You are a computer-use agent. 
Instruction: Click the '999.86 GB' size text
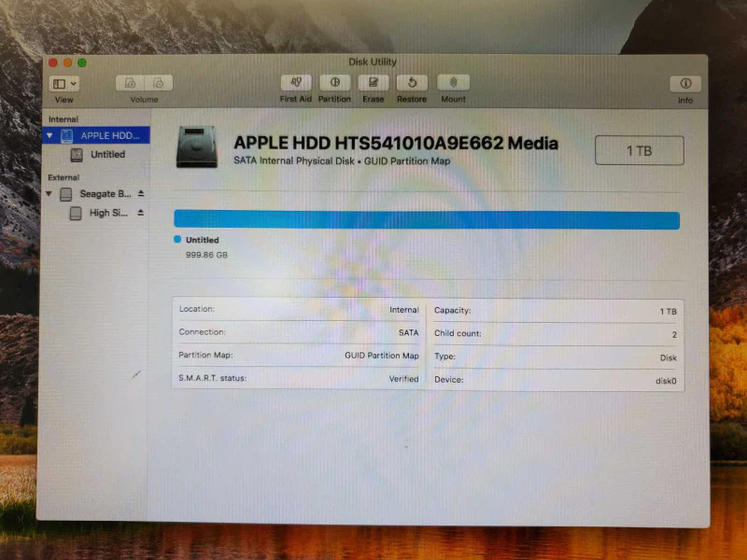[206, 255]
